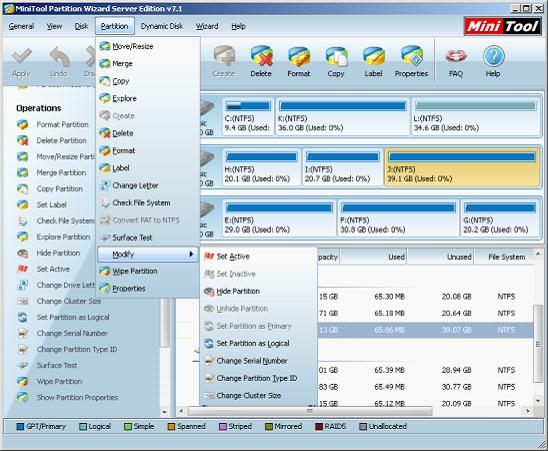Image resolution: width=548 pixels, height=451 pixels.
Task: Open the General menu
Action: (21, 26)
